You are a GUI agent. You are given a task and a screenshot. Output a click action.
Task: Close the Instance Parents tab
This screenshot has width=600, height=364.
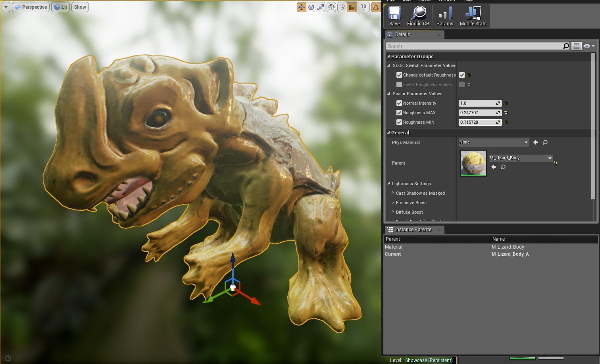pyautogui.click(x=439, y=230)
